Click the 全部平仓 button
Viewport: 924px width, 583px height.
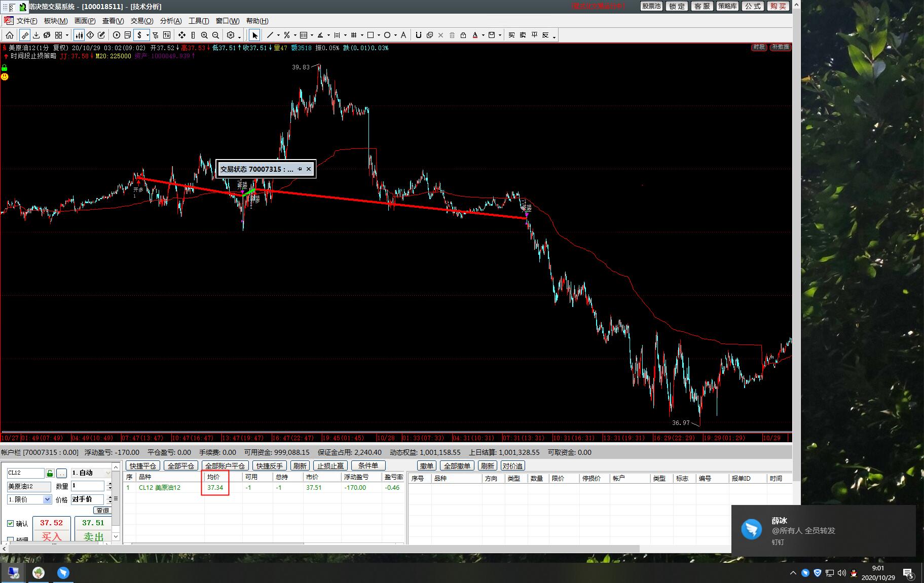pyautogui.click(x=180, y=466)
